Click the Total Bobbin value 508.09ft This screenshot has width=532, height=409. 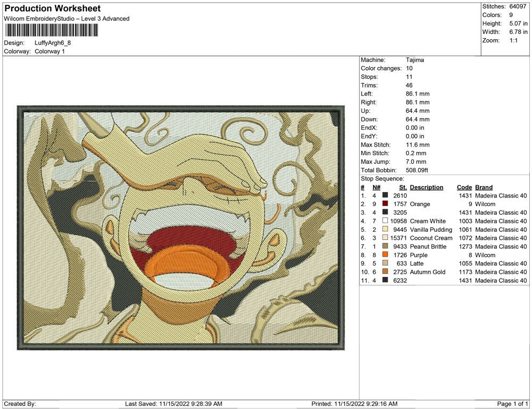click(416, 170)
